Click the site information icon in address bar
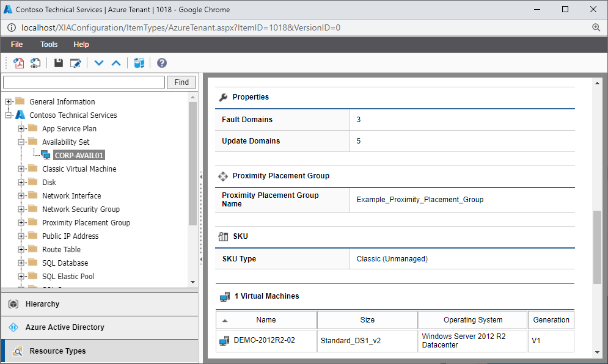The image size is (608, 364). point(12,27)
